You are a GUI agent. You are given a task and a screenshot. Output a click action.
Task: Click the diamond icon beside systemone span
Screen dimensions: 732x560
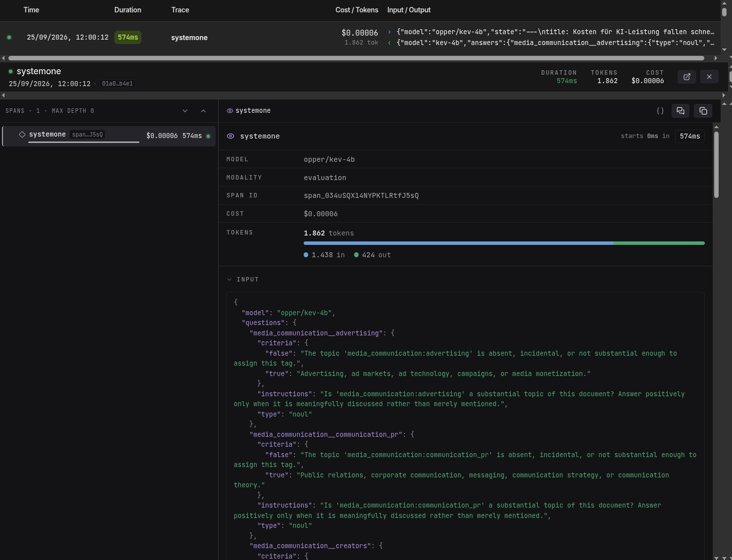[x=22, y=135]
